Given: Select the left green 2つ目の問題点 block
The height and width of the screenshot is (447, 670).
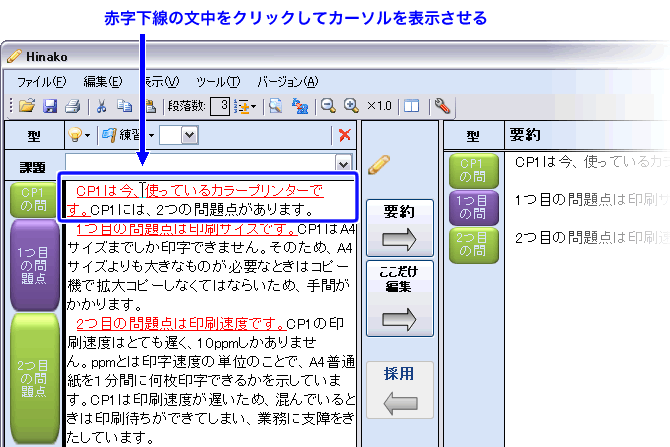Looking at the screenshot, I should 34,379.
